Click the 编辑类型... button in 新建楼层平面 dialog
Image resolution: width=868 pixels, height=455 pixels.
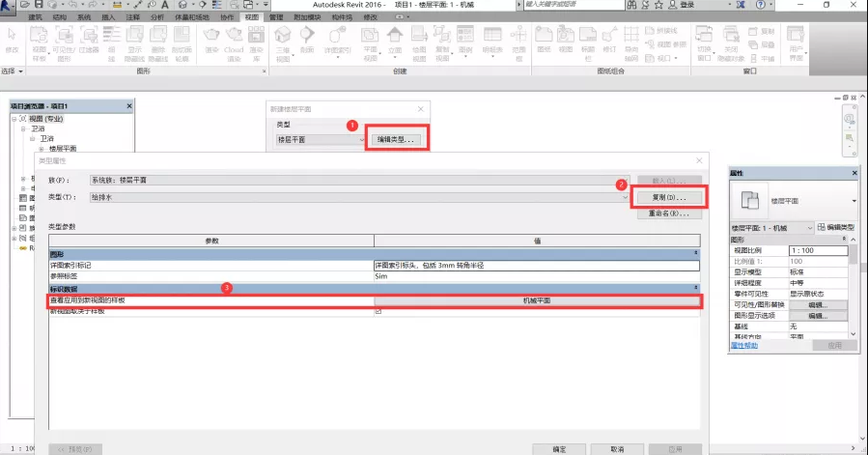pos(395,140)
